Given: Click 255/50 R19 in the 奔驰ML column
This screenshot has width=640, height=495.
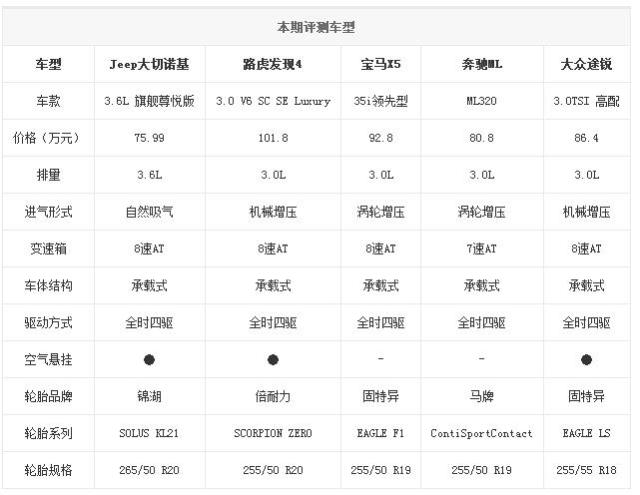Looking at the screenshot, I should point(482,470).
